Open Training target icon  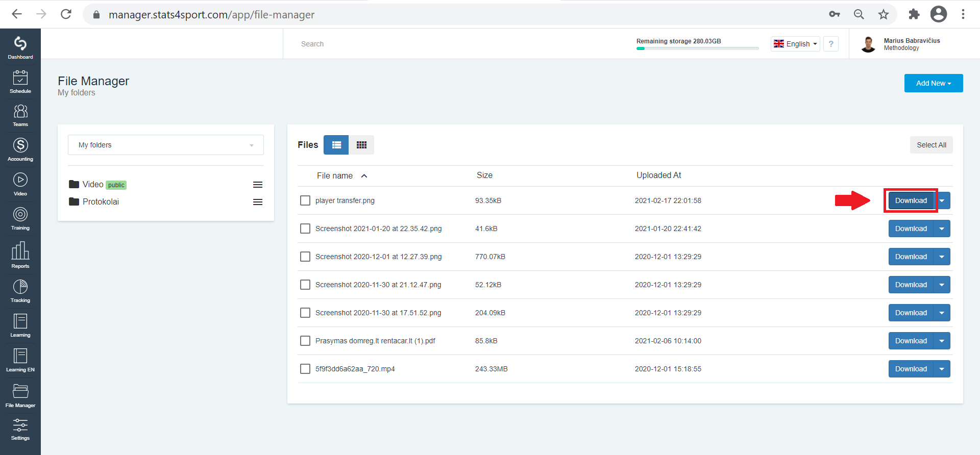[20, 218]
